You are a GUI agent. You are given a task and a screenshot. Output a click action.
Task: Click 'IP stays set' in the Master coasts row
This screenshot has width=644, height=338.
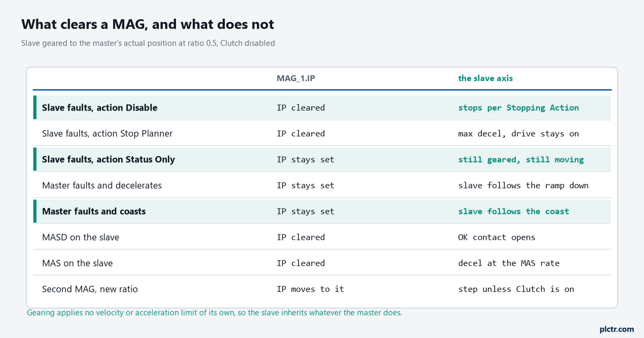(x=305, y=211)
